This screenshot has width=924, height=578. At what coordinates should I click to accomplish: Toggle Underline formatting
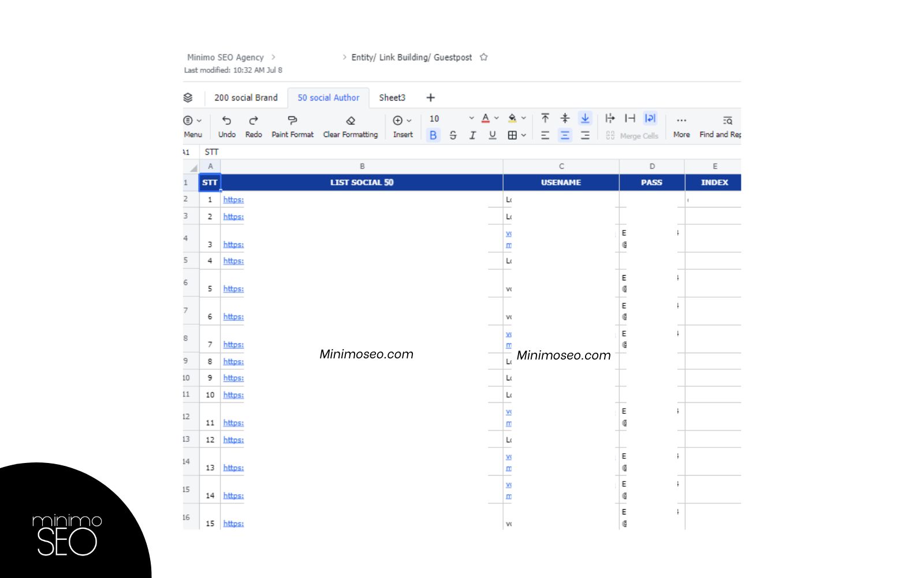pyautogui.click(x=492, y=135)
